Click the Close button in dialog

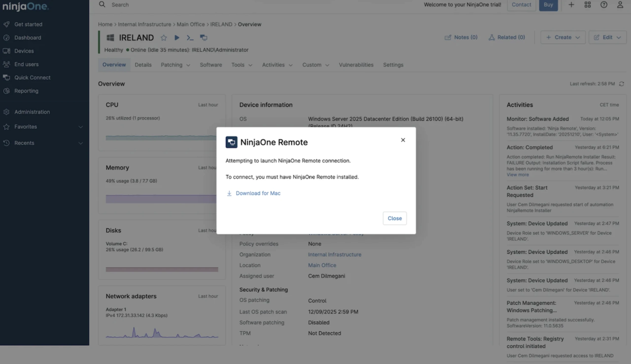(395, 218)
